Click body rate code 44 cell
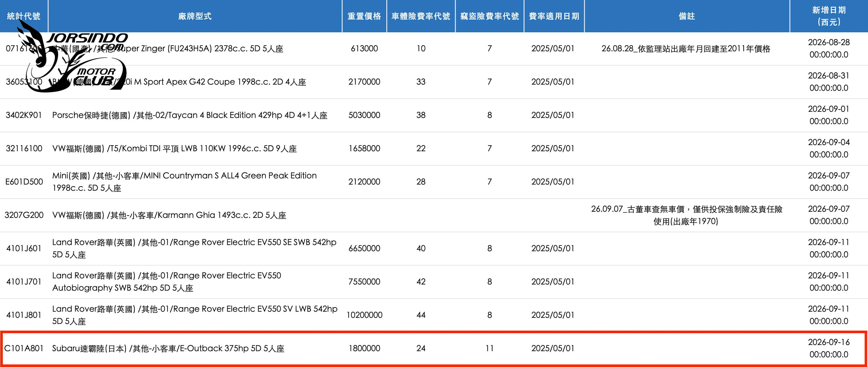This screenshot has height=367, width=868. (421, 315)
